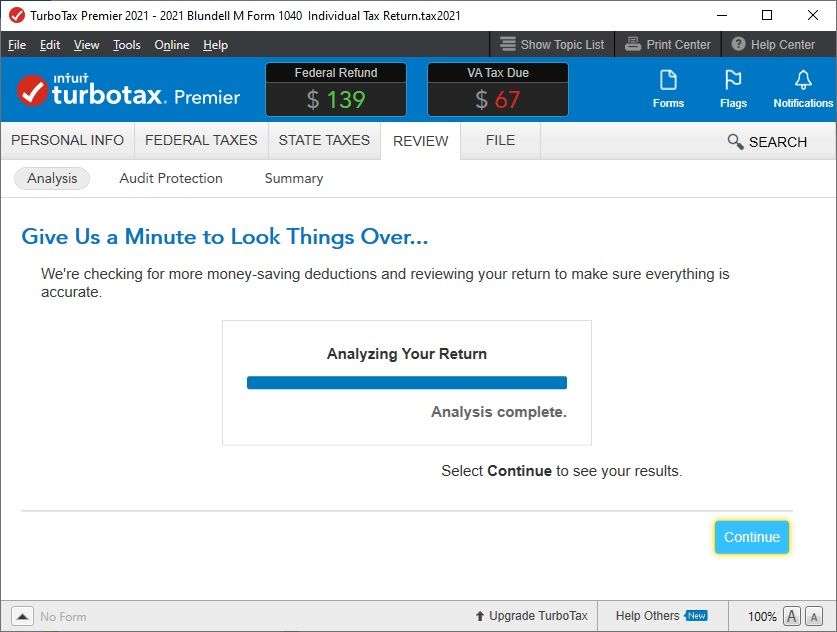Click the 100% zoom level text
The width and height of the screenshot is (837, 632).
762,617
